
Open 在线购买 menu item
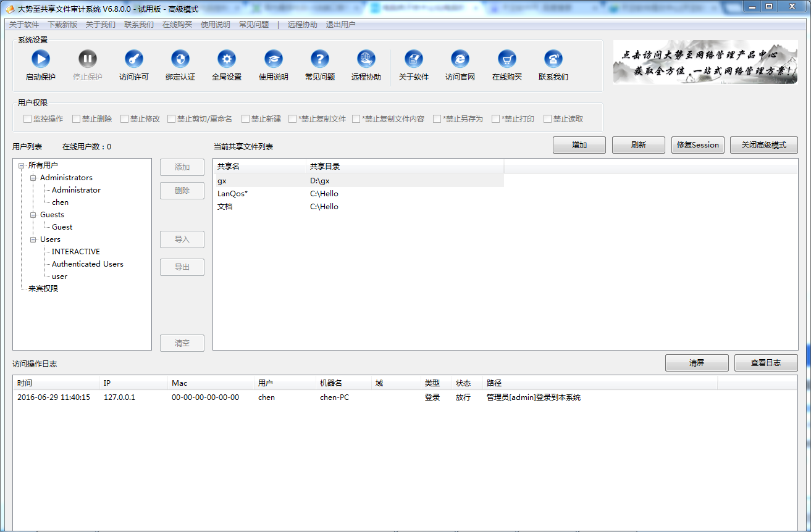tap(177, 25)
